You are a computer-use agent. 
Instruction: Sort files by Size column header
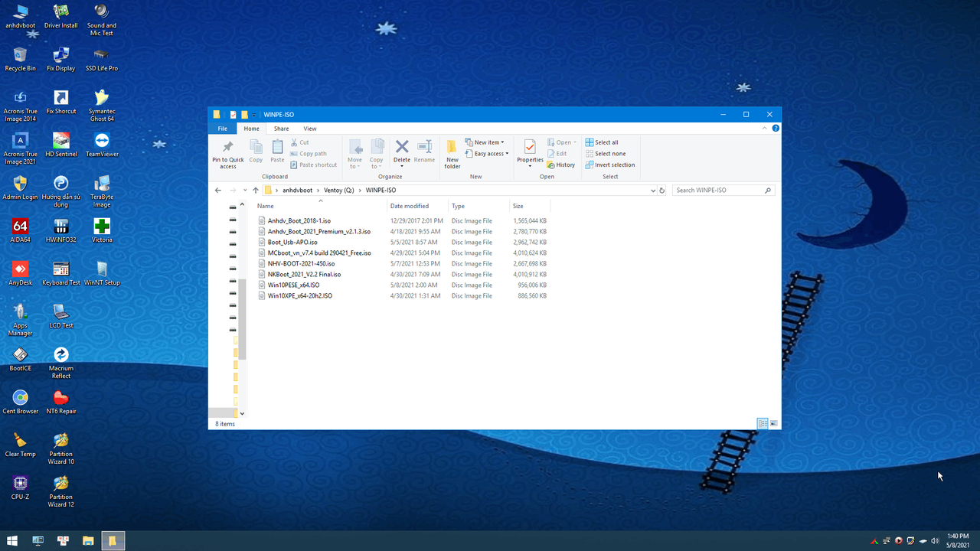pyautogui.click(x=530, y=206)
